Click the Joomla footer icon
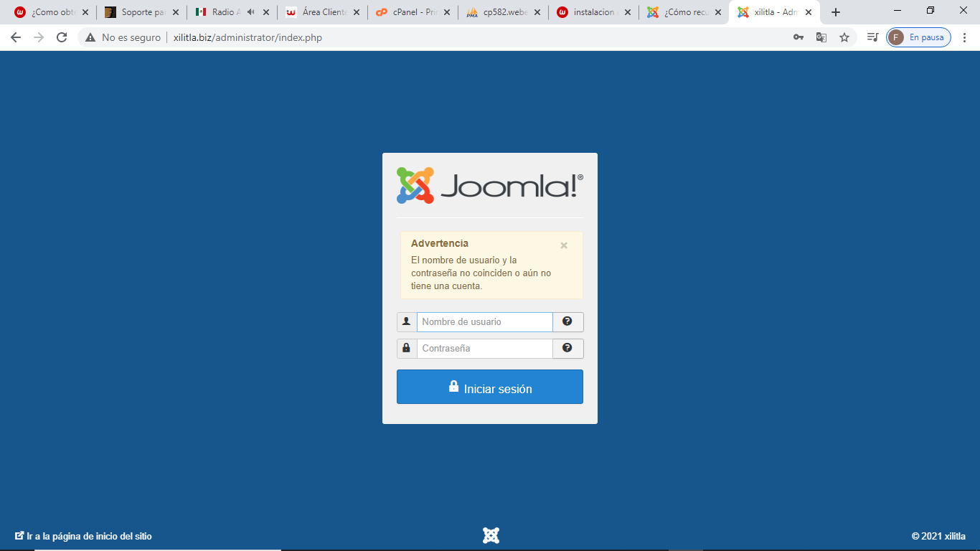The width and height of the screenshot is (980, 551). [x=491, y=535]
